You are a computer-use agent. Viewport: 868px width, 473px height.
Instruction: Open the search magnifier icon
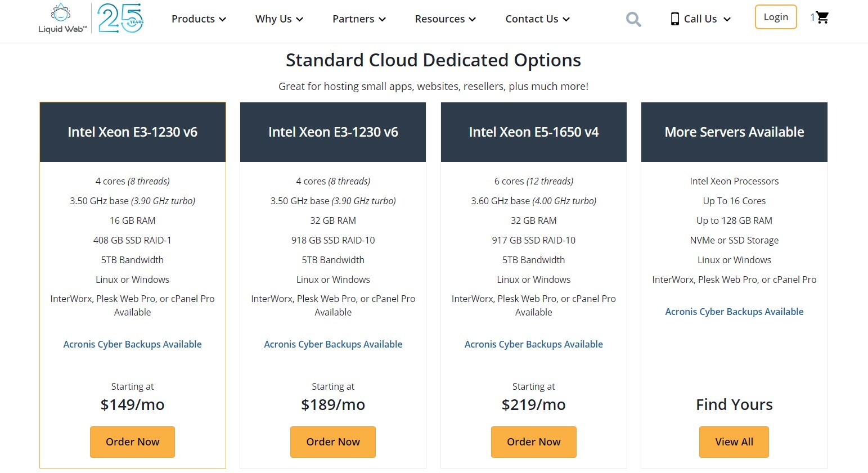coord(633,19)
